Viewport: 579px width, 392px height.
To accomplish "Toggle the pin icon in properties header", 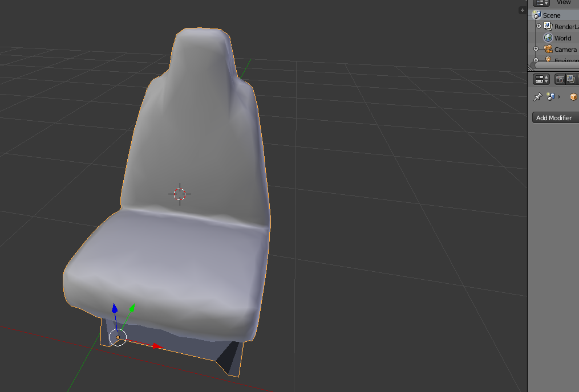I will pyautogui.click(x=537, y=97).
